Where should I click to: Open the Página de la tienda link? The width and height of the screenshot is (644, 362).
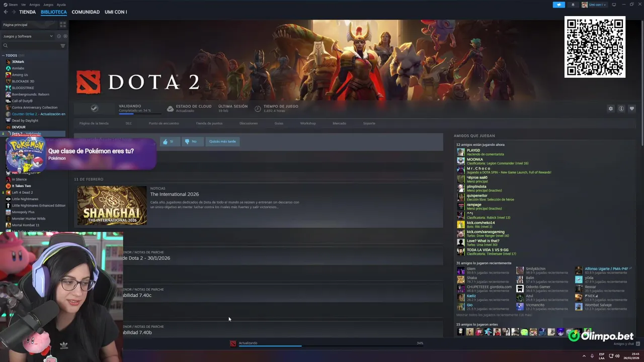point(94,123)
